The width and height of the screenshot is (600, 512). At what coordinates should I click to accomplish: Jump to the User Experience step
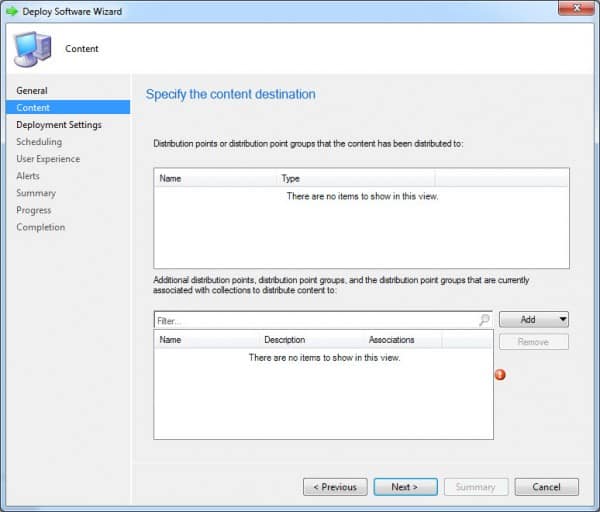[48, 159]
